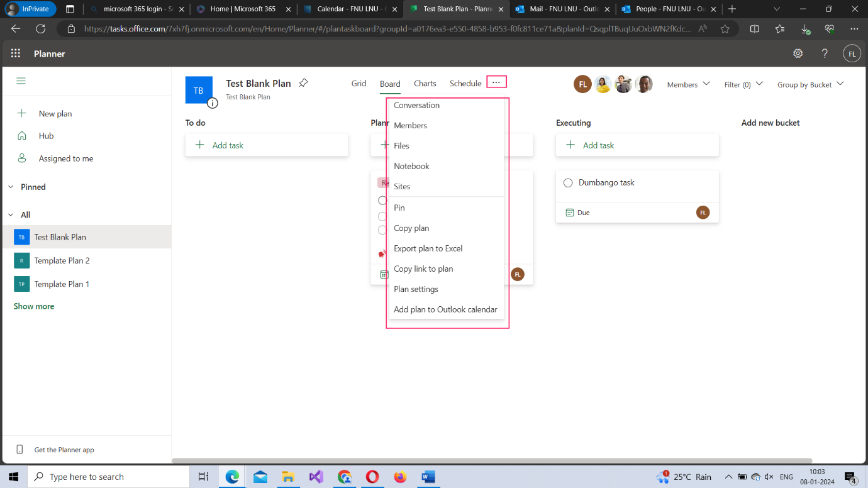The image size is (868, 488).
Task: Switch to the Grid view tab
Action: pos(359,84)
